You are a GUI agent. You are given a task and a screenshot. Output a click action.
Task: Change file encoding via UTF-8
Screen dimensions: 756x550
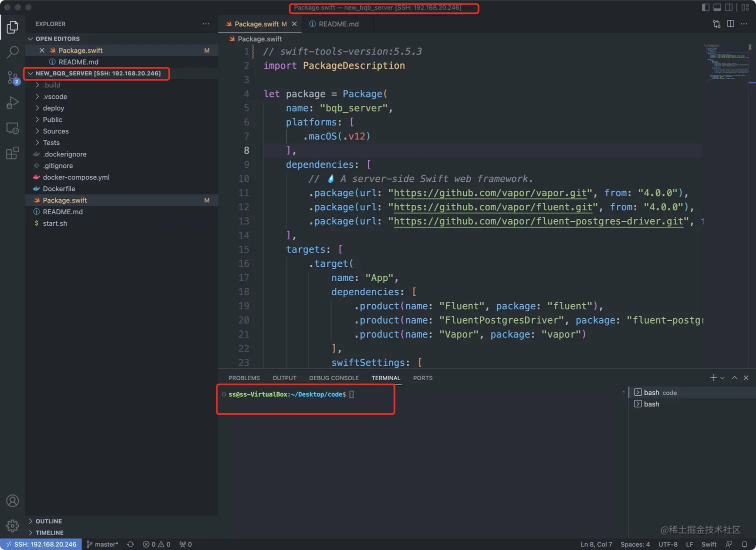pyautogui.click(x=667, y=545)
